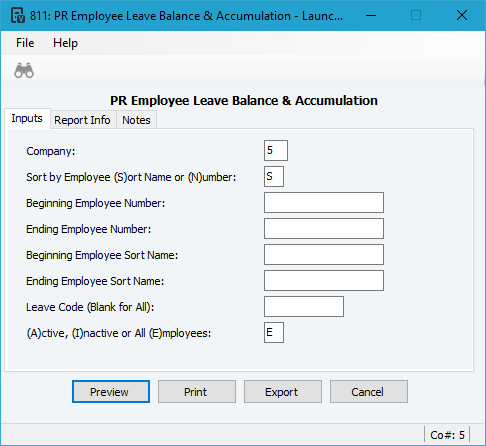
Task: Click the Beginning Employee Sort Name field
Action: pos(324,254)
